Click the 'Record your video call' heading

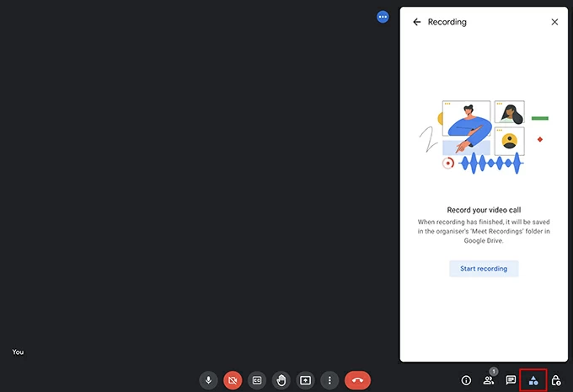(484, 210)
